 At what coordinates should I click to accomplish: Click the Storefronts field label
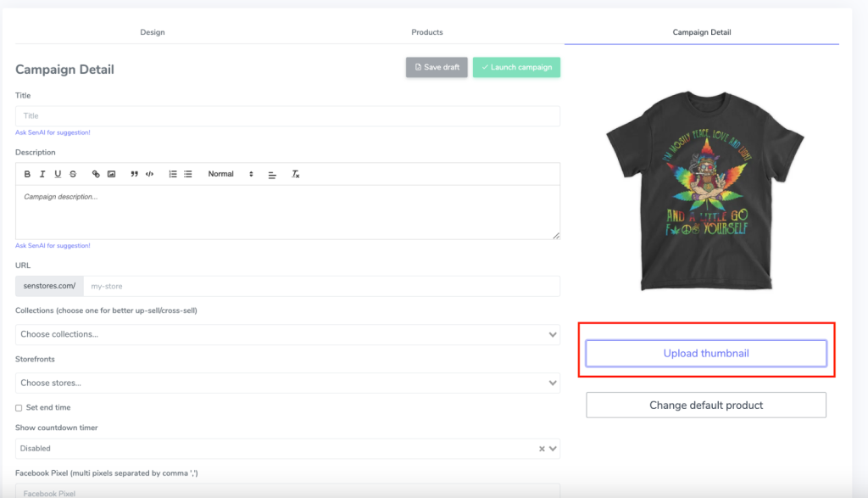click(x=35, y=359)
